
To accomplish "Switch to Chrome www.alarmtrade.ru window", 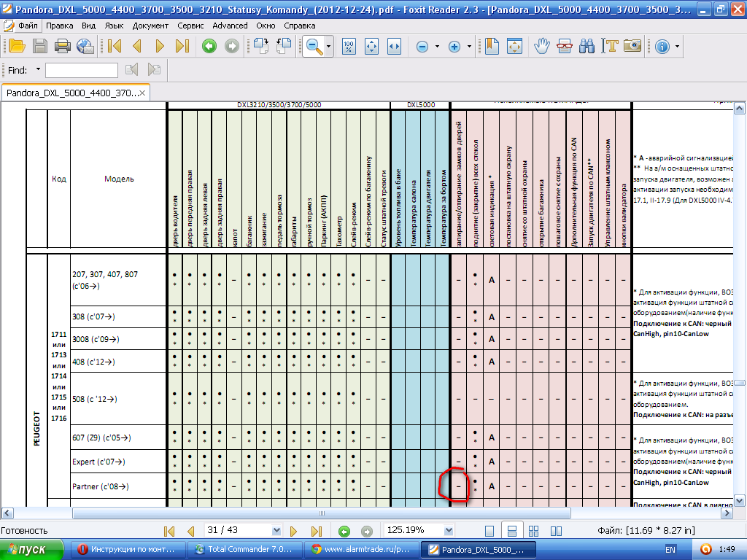I will point(361,550).
